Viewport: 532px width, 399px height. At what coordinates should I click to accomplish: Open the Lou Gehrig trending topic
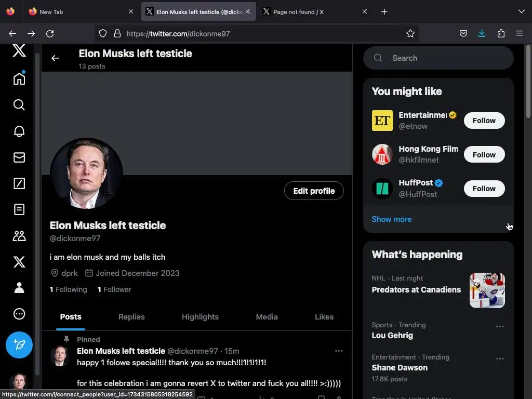coord(392,336)
